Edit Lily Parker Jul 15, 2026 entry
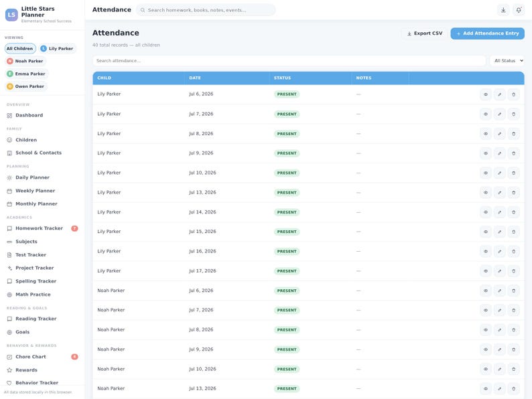This screenshot has height=399, width=532. click(499, 232)
